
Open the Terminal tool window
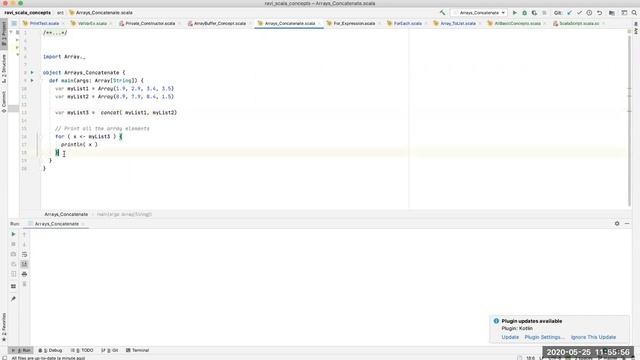pyautogui.click(x=138, y=350)
